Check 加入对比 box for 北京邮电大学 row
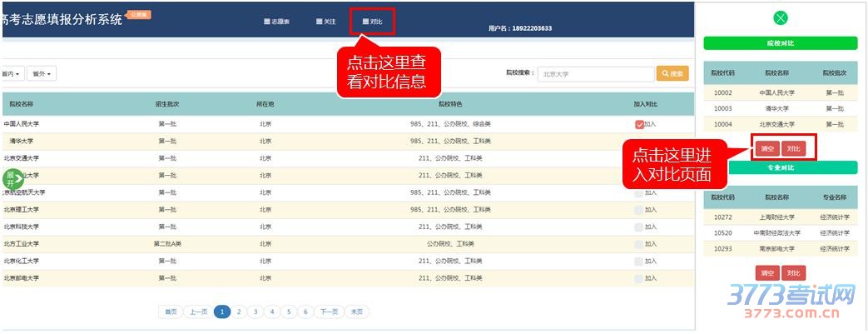868x334 pixels. point(639,278)
